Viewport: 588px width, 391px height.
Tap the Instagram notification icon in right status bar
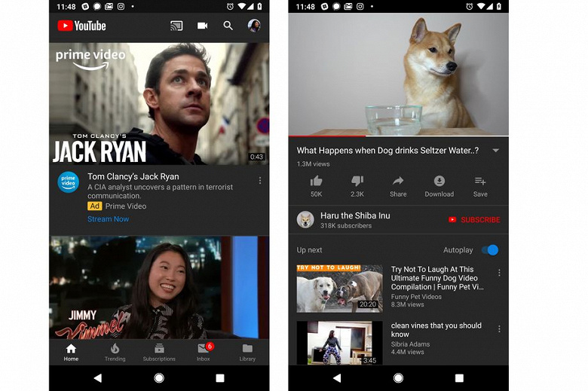[x=360, y=6]
